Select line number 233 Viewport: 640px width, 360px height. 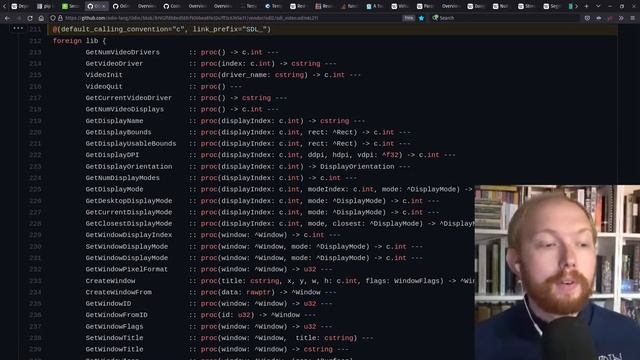(x=35, y=281)
